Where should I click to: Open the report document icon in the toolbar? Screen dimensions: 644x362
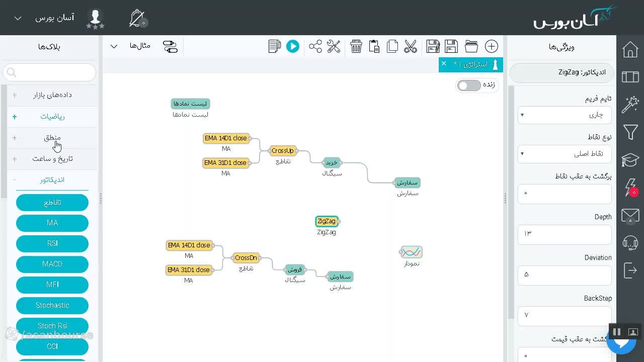coord(275,47)
